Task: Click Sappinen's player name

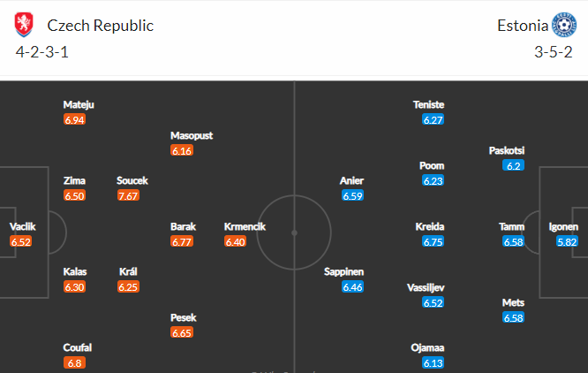Action: pyautogui.click(x=343, y=271)
